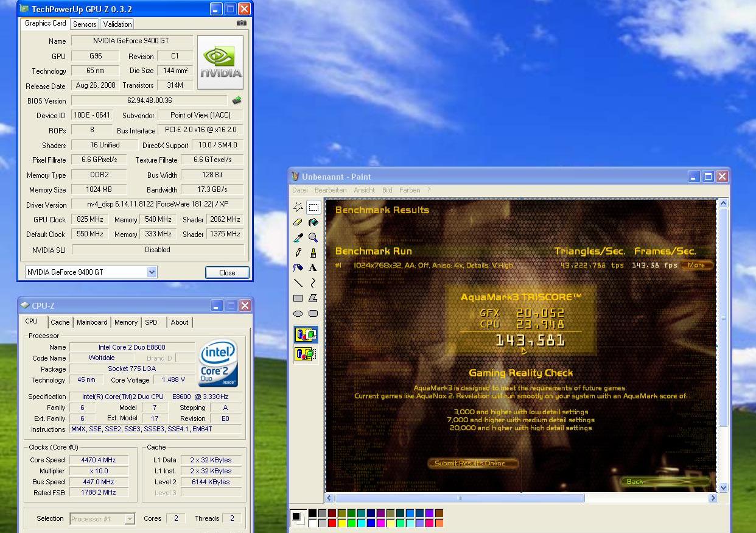Pick the orange swatch in Paint palette

pos(439,523)
